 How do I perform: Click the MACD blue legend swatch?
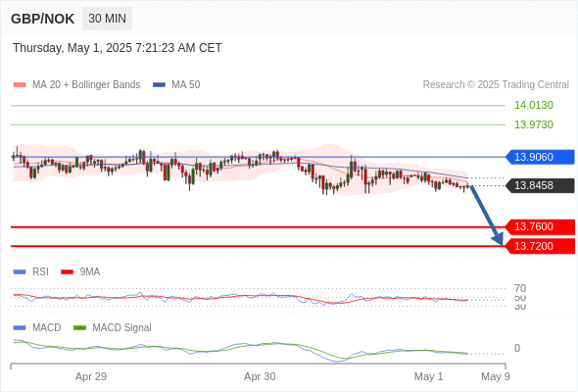pyautogui.click(x=20, y=328)
